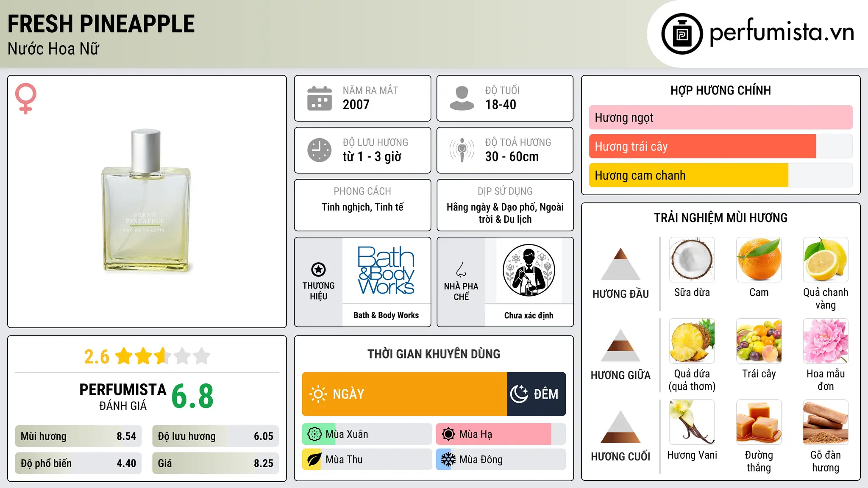Open the Hương Vani vanilla note image
The image size is (868, 488).
[x=692, y=422]
